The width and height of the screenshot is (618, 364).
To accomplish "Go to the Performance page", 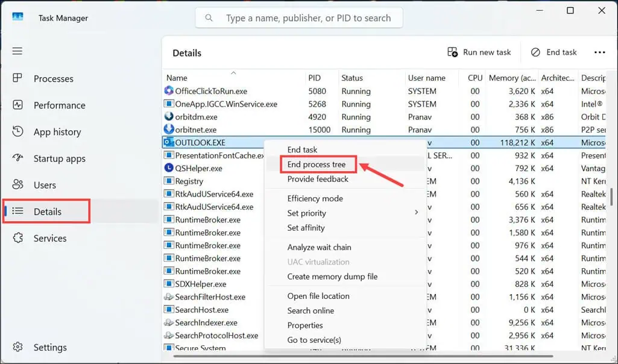I will click(59, 105).
